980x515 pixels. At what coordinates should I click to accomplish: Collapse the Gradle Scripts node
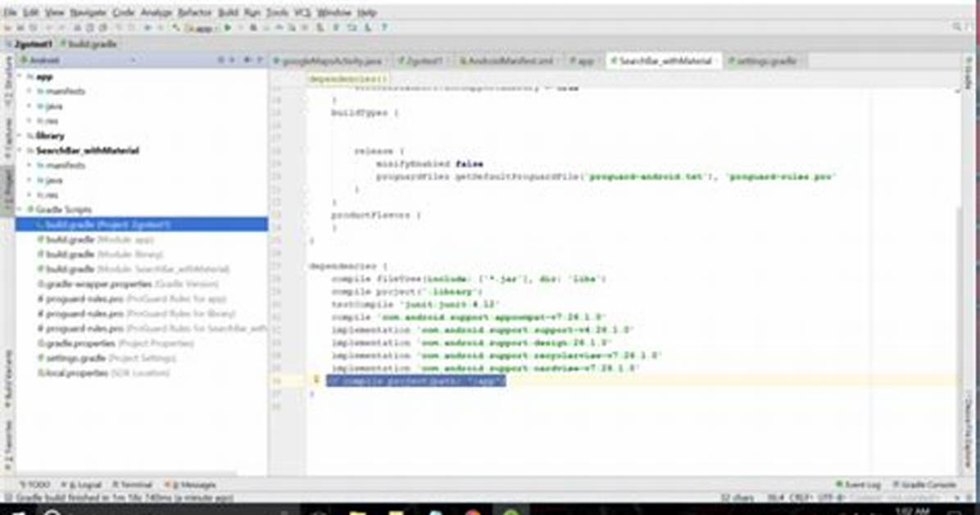tap(20, 210)
